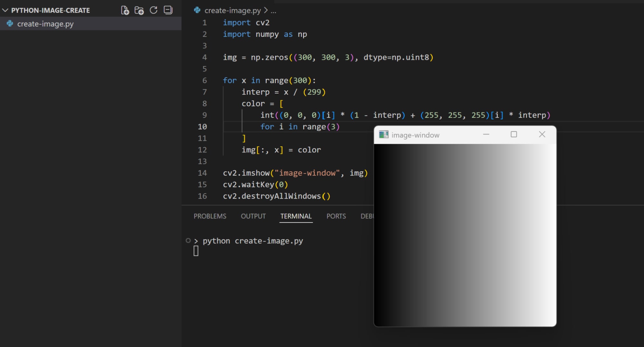Switch to the OUTPUT tab
644x347 pixels.
(x=253, y=216)
